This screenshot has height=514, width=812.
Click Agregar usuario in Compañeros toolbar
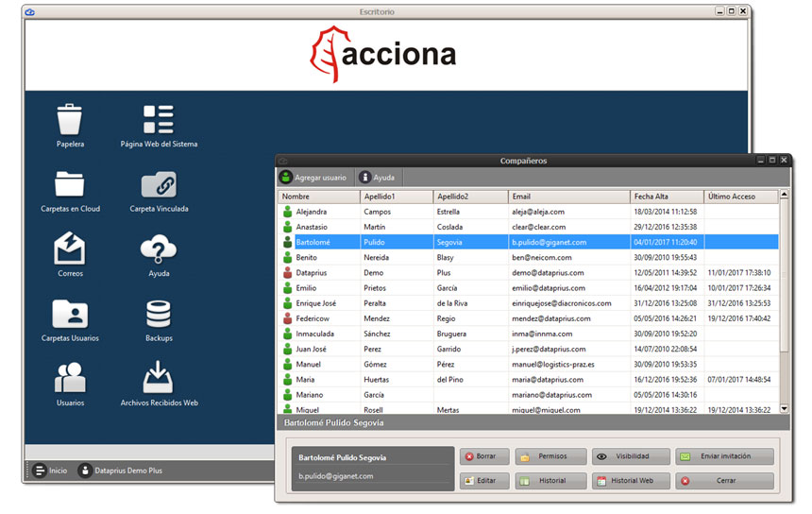pyautogui.click(x=313, y=178)
